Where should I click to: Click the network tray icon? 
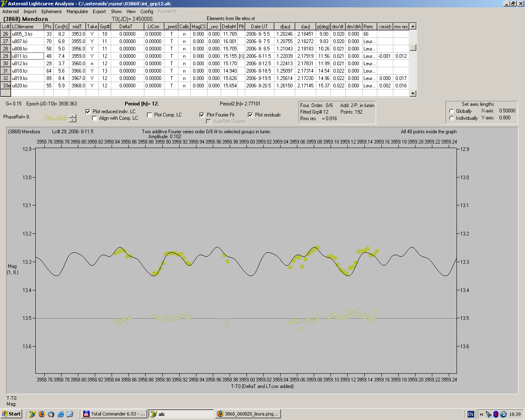point(488,414)
